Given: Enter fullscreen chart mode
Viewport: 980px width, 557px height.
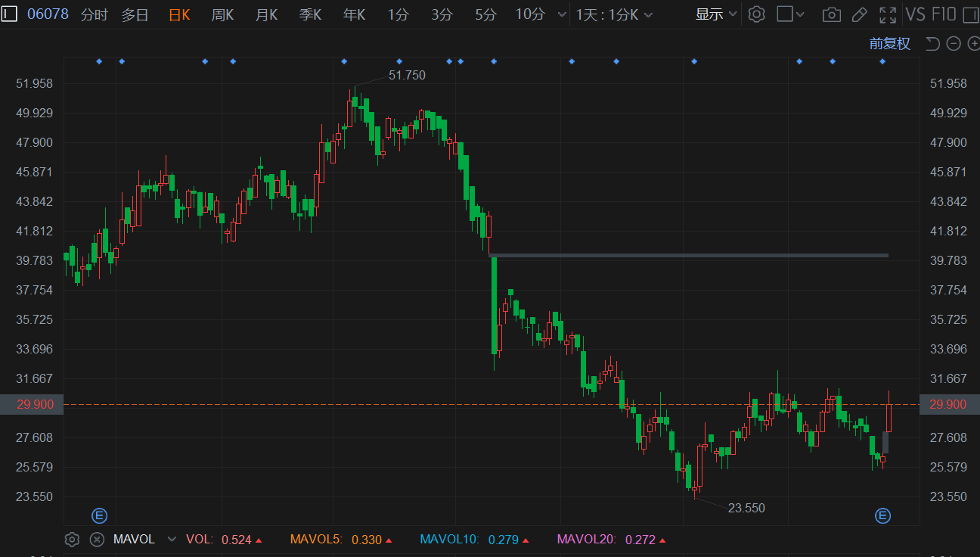Looking at the screenshot, I should 888,14.
